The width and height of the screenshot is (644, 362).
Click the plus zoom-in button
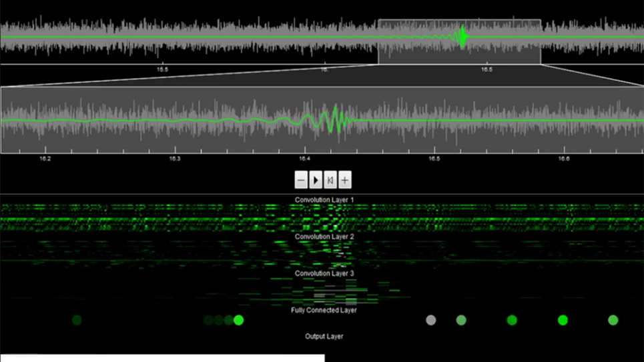tap(345, 180)
